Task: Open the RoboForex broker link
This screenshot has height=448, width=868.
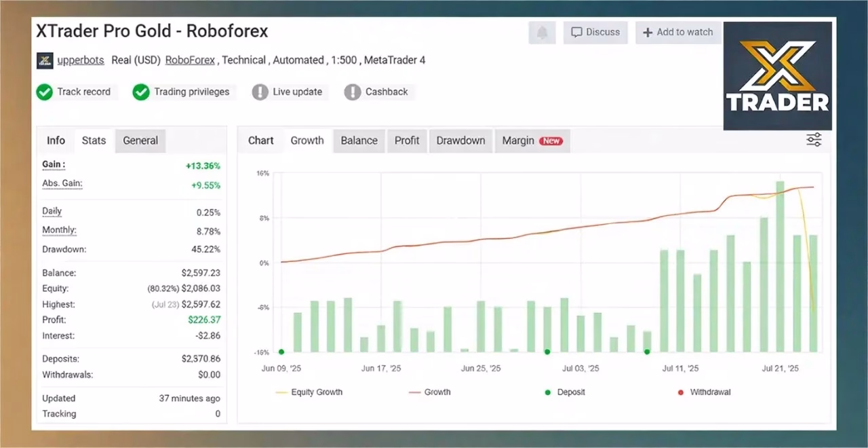Action: click(x=190, y=60)
